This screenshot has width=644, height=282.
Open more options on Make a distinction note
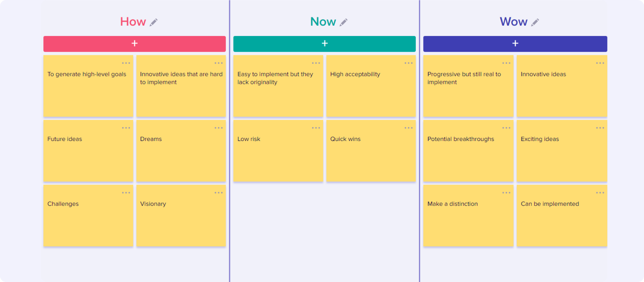(x=506, y=192)
